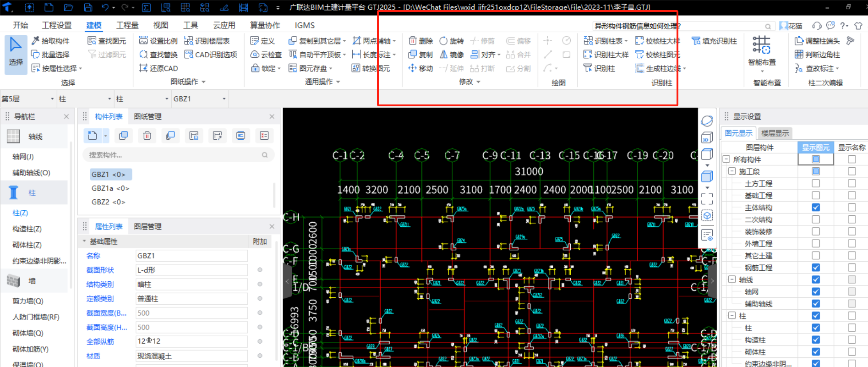Switch to 楼层显示 tab
The image size is (868, 367).
[x=775, y=133]
